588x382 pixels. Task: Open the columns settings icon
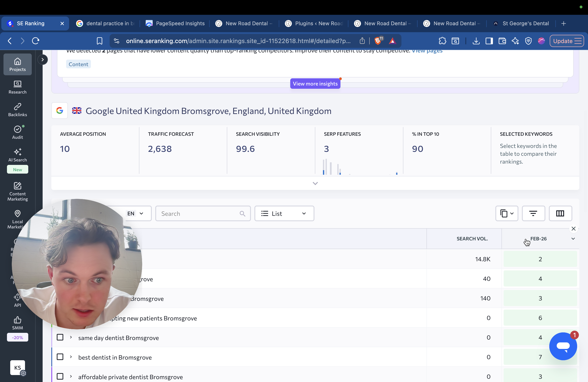[x=560, y=213]
